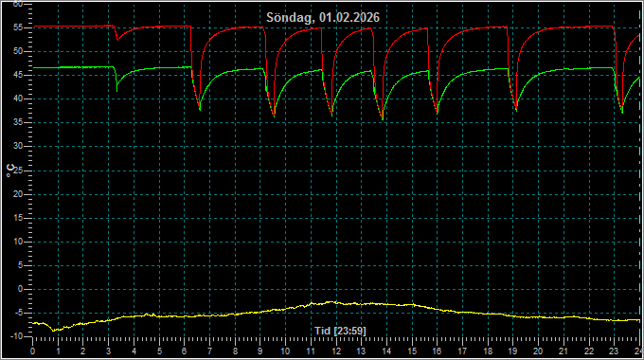644x360 pixels.
Task: Click the yellow curve's peak around hour 12
Action: tap(331, 302)
